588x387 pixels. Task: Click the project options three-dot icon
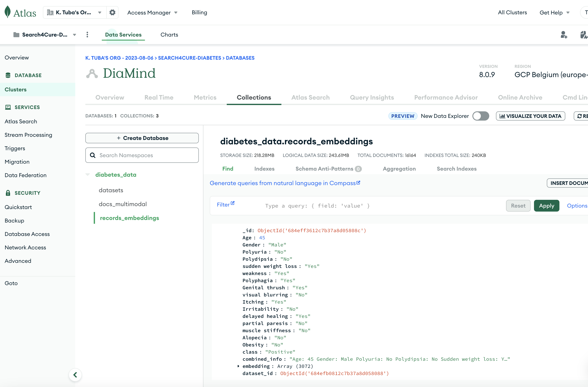[x=87, y=35]
